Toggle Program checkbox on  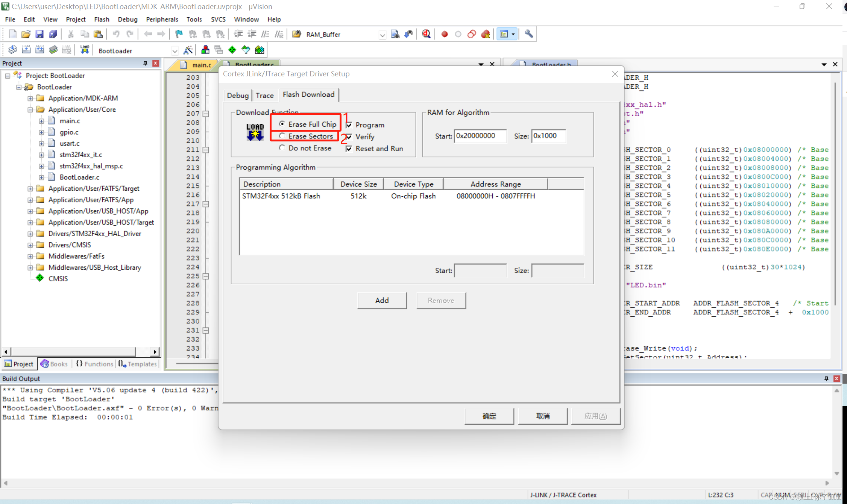tap(347, 124)
